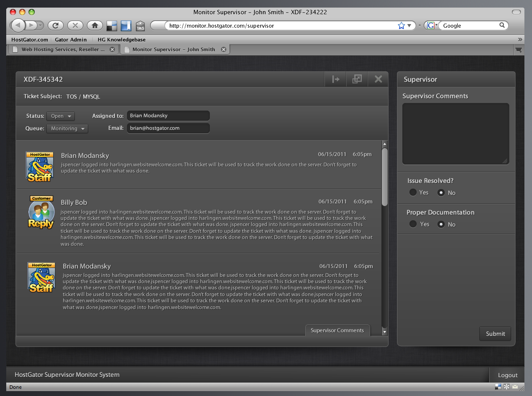Click the mail envelope icon in status bar
The width and height of the screenshot is (532, 396).
[x=515, y=387]
